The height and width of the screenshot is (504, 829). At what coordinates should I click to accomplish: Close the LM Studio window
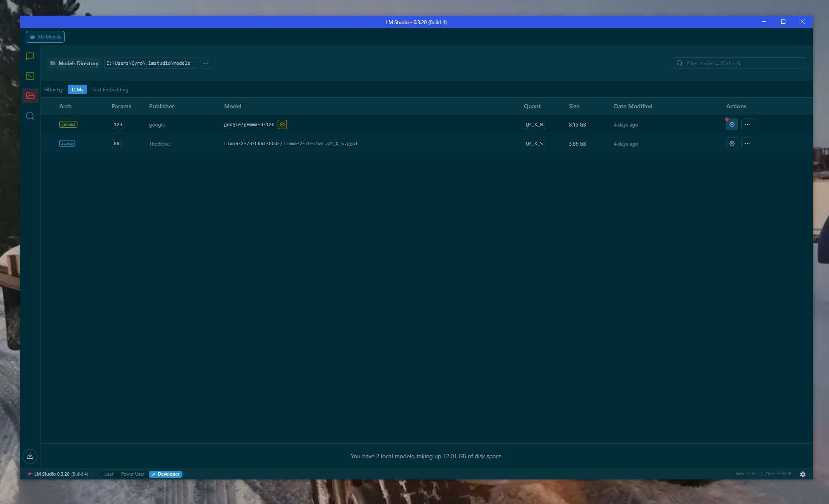coord(803,22)
